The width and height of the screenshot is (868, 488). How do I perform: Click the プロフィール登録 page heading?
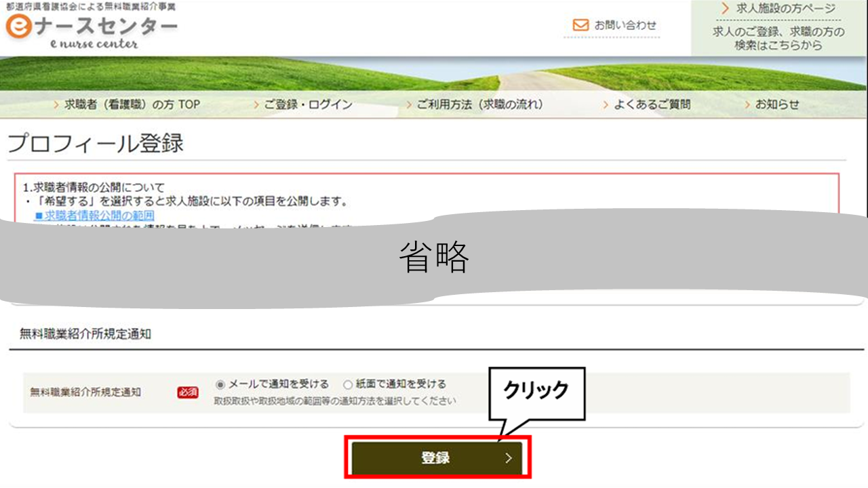pyautogui.click(x=96, y=144)
